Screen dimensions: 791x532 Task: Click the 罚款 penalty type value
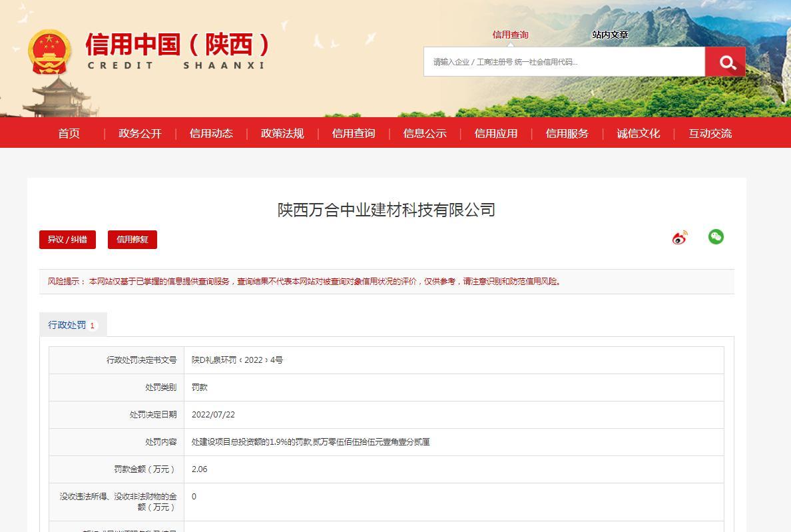pyautogui.click(x=199, y=388)
